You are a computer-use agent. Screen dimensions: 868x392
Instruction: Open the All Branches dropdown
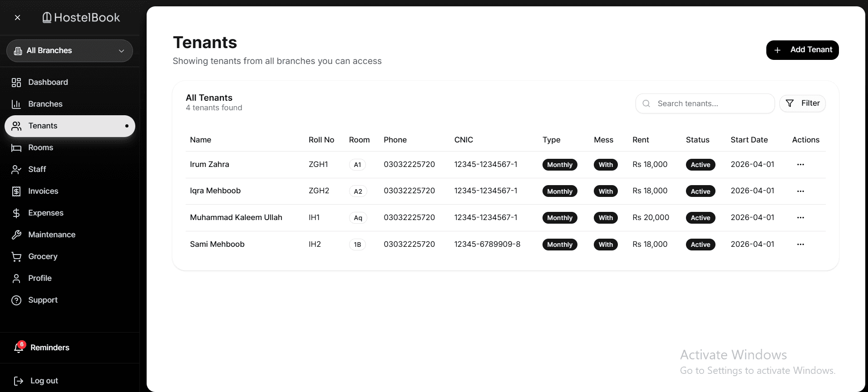coord(69,51)
